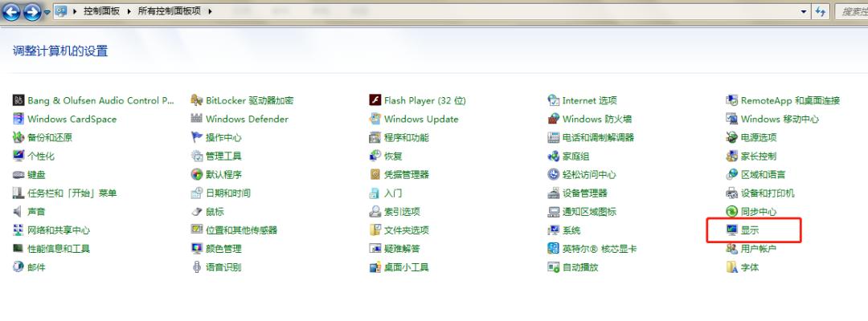The width and height of the screenshot is (868, 321).
Task: Click the Flash Player (32 位) icon
Action: coord(375,100)
